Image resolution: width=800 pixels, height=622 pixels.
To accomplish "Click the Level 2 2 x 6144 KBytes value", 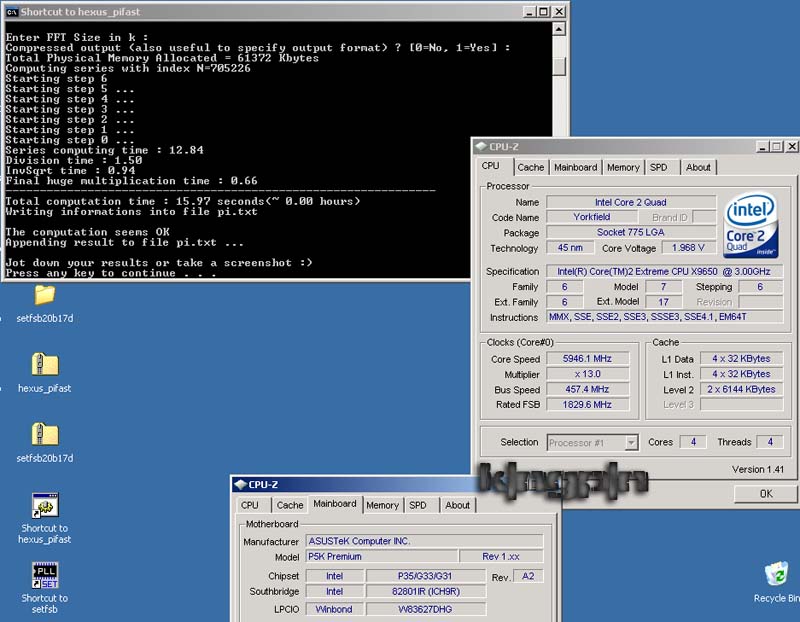I will [x=741, y=389].
